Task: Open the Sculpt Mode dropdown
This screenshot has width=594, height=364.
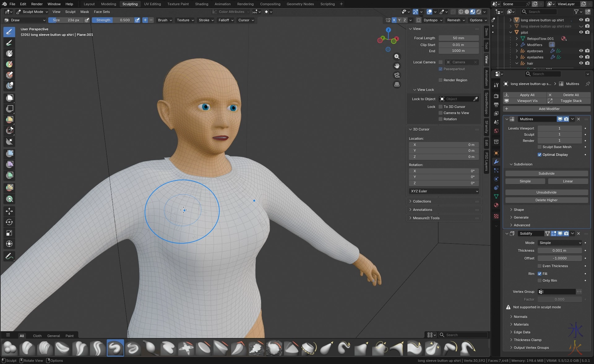Action: (32, 12)
